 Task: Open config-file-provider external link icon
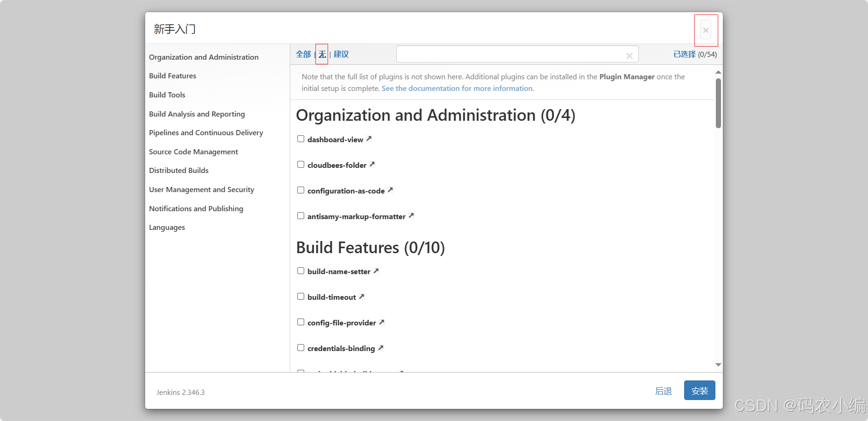point(382,322)
